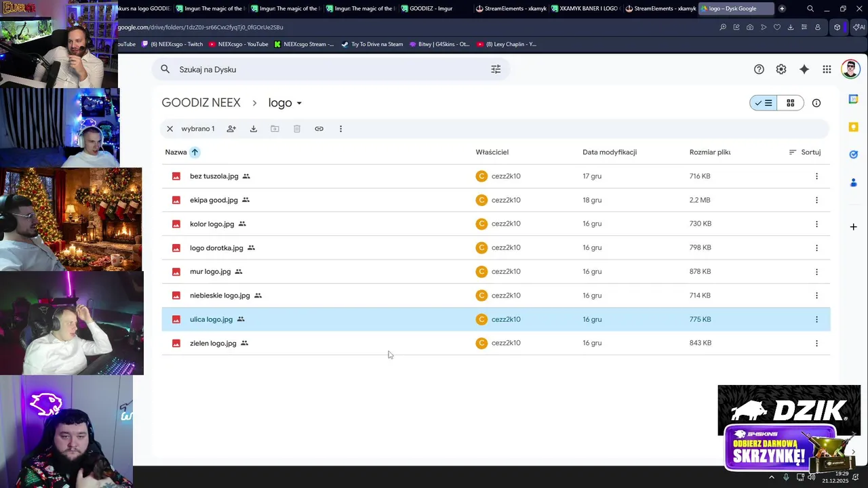Open the Drive help question mark icon
The width and height of the screenshot is (868, 488).
click(759, 69)
